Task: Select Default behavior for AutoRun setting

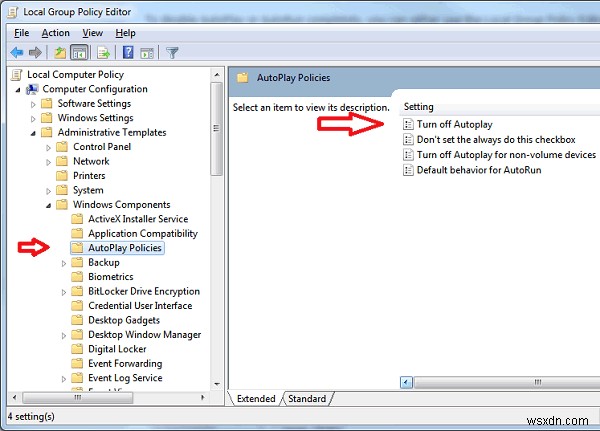Action: coord(479,170)
